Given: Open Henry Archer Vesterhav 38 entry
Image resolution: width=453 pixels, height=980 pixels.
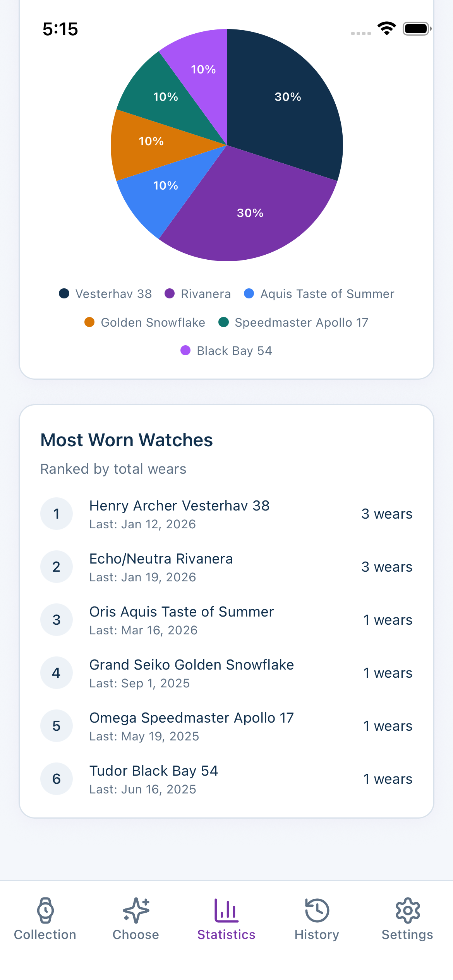Looking at the screenshot, I should pos(179,506).
